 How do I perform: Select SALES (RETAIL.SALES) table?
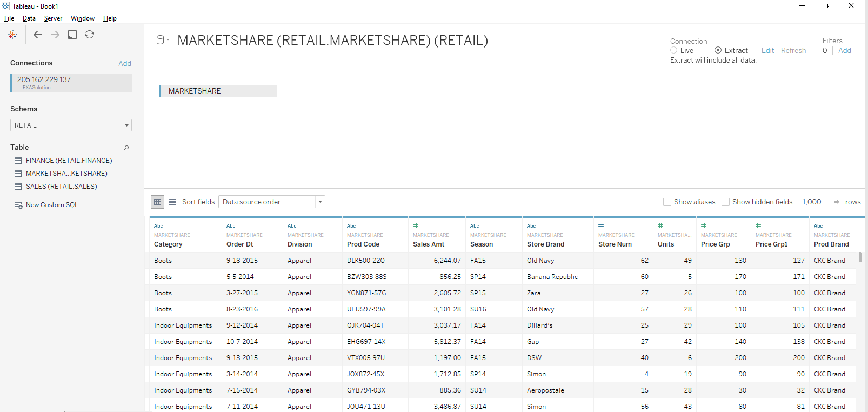[62, 187]
